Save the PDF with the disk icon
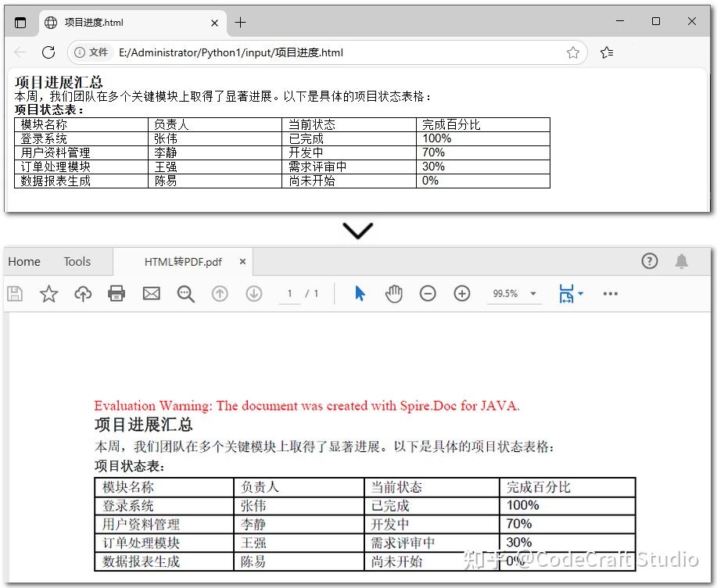This screenshot has width=717, height=588. pyautogui.click(x=14, y=293)
